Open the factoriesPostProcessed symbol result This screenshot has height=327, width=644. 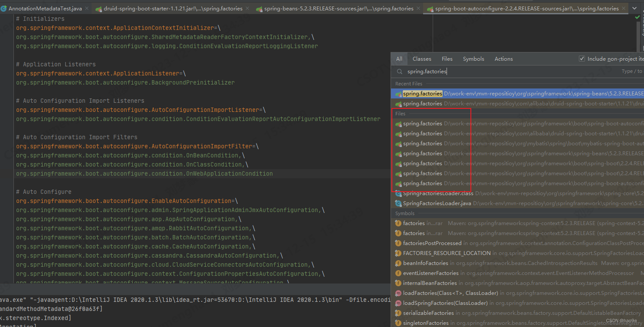pyautogui.click(x=517, y=243)
